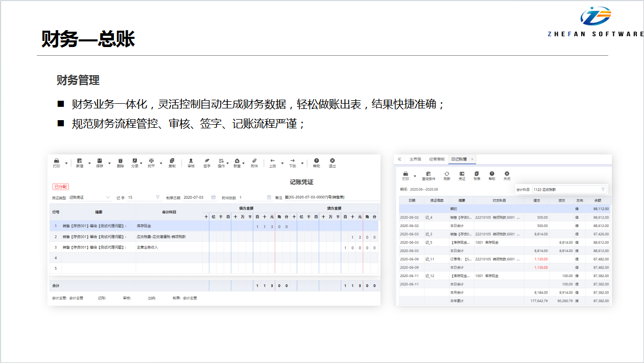Close the 日记账簿 tab
This screenshot has height=363, width=644.
(x=472, y=159)
